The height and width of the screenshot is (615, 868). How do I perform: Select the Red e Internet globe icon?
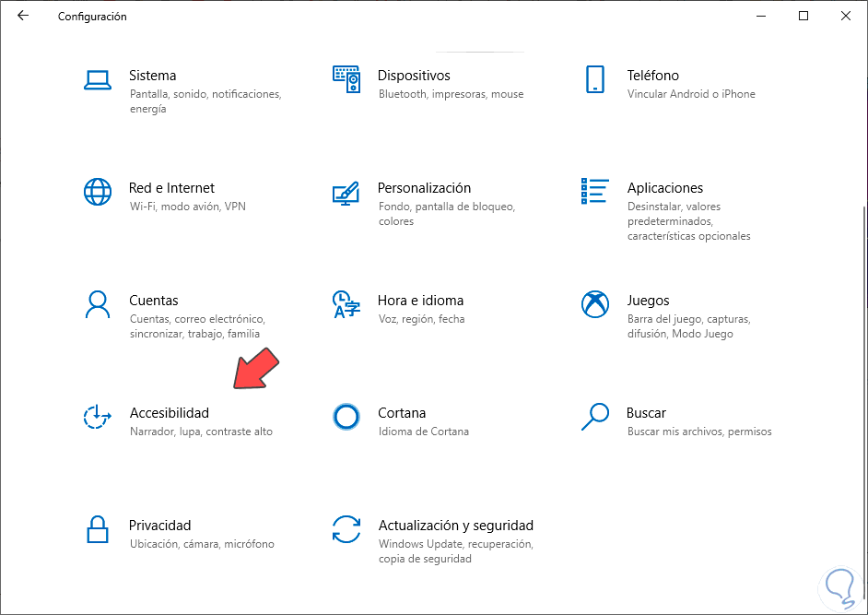pos(97,192)
